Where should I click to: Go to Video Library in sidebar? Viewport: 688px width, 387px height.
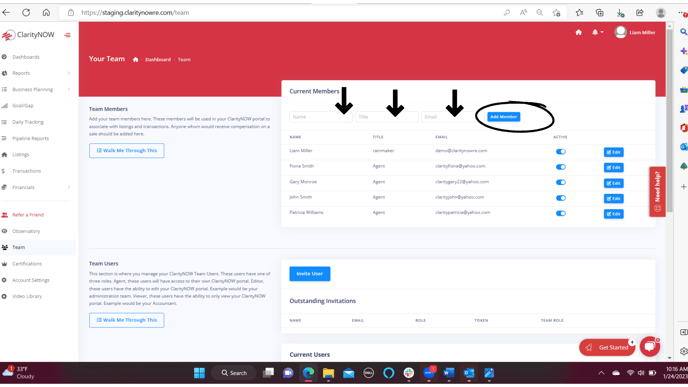click(x=27, y=297)
